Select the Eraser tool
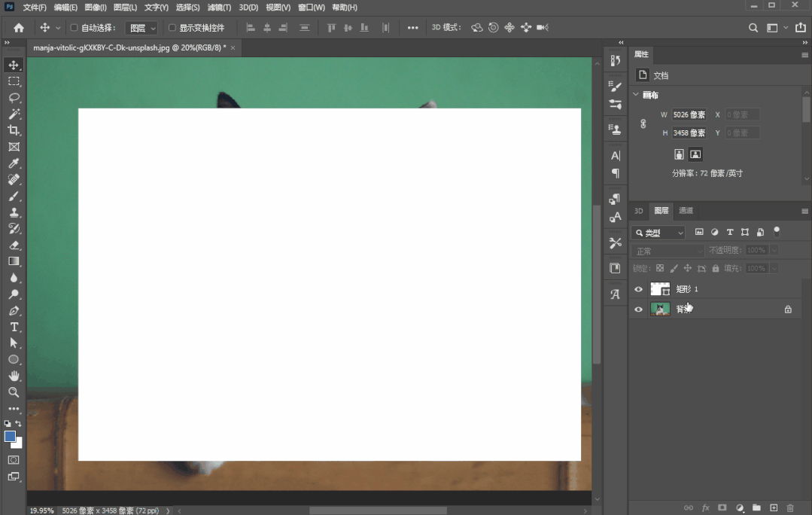Screen dimensions: 812x515 [14, 245]
